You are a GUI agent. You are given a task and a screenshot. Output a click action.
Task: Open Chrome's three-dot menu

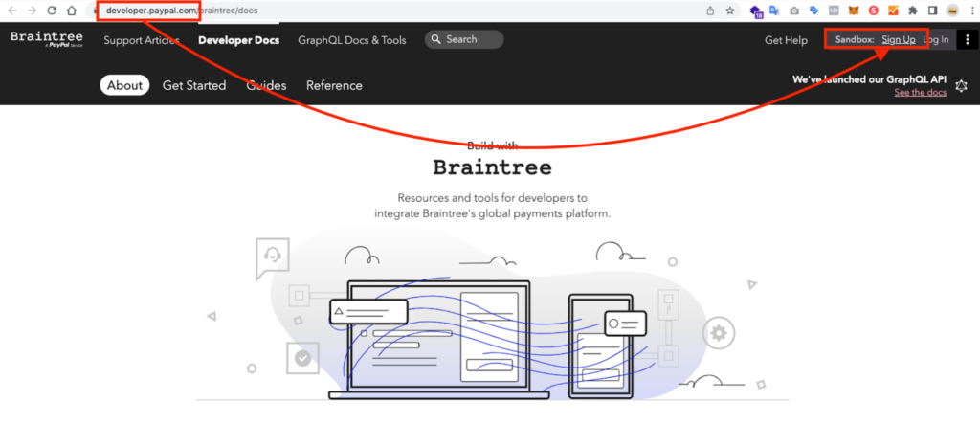(970, 11)
